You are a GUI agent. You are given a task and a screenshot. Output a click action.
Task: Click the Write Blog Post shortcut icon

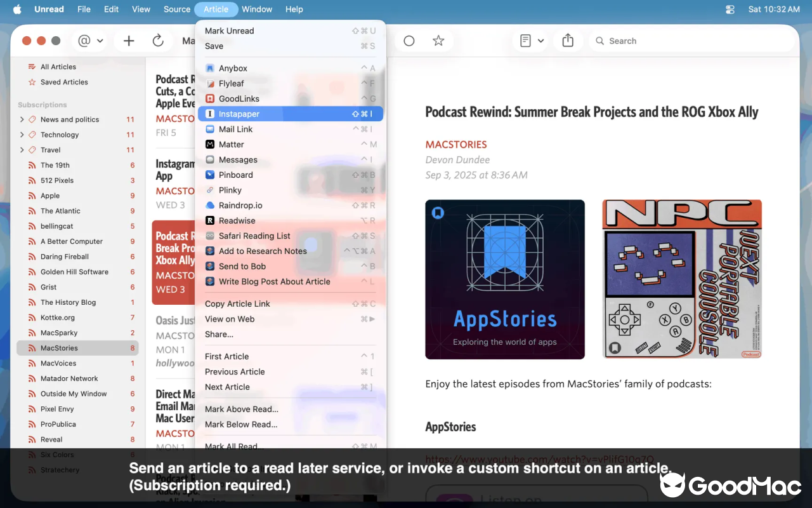point(210,281)
